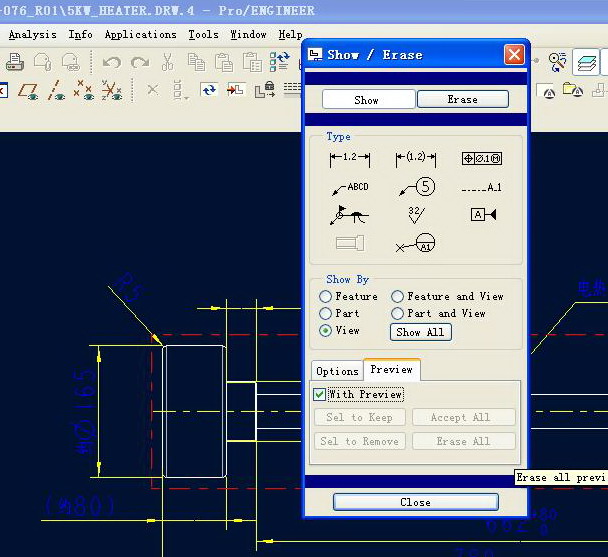Click the Cut scissors icon
Image resolution: width=608 pixels, height=557 pixels.
[168, 62]
